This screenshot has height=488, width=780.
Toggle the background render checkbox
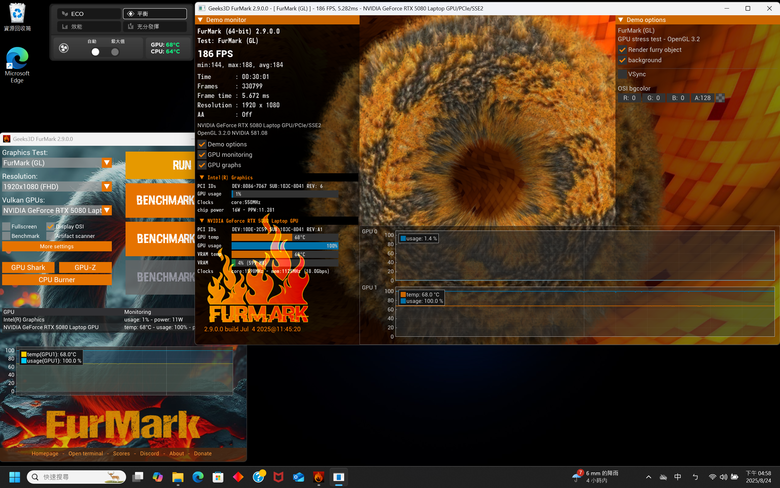click(622, 60)
